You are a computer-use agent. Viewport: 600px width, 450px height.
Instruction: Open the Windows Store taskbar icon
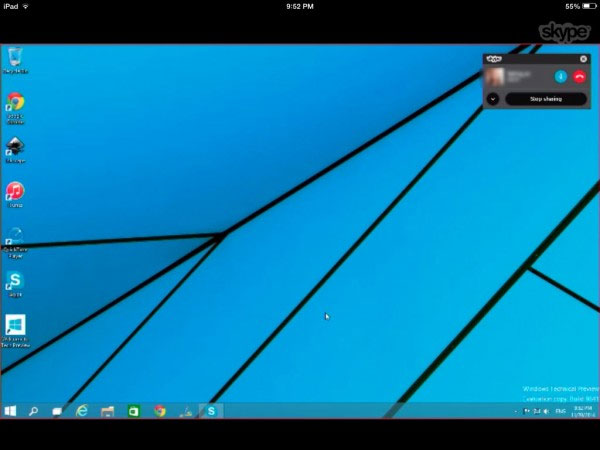tap(134, 411)
